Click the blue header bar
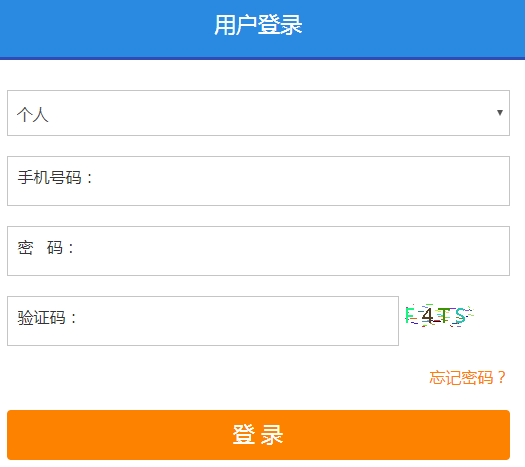Image resolution: width=525 pixels, height=467 pixels. 262,29
